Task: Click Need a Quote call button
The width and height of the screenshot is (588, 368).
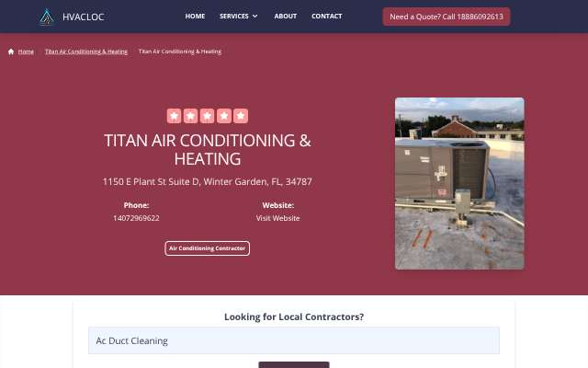Action: coord(447,17)
